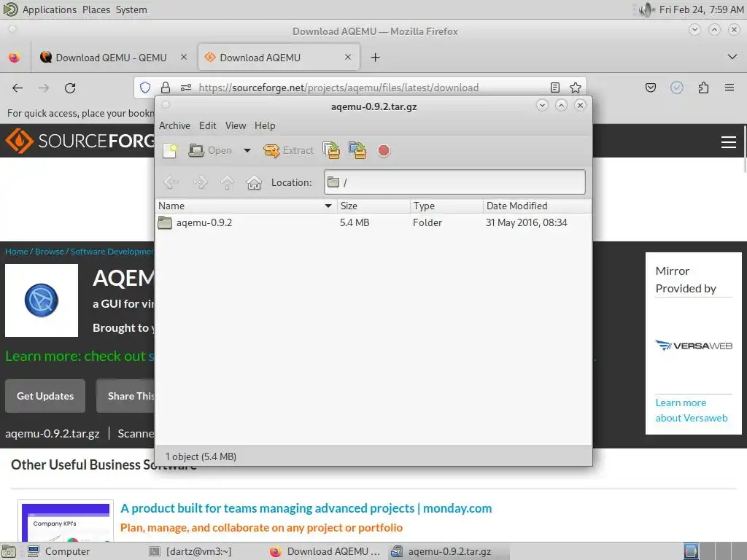Click the volume speaker icon in the panel
Image resolution: width=747 pixels, height=560 pixels.
(x=646, y=9)
